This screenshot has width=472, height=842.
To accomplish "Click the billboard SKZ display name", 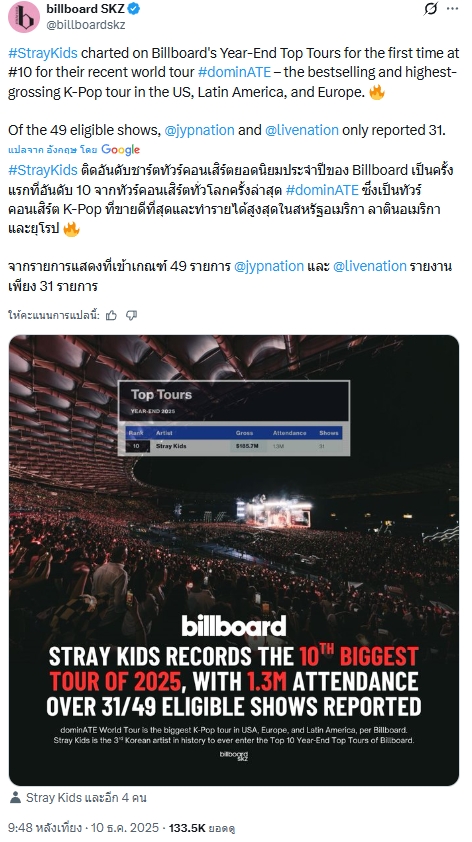I will pos(85,9).
